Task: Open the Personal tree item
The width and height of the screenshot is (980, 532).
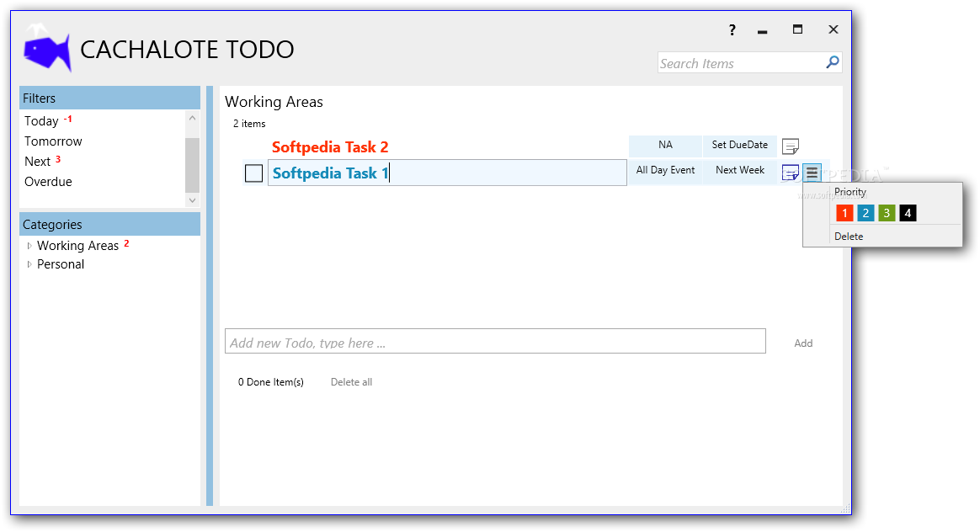Action: (x=60, y=264)
